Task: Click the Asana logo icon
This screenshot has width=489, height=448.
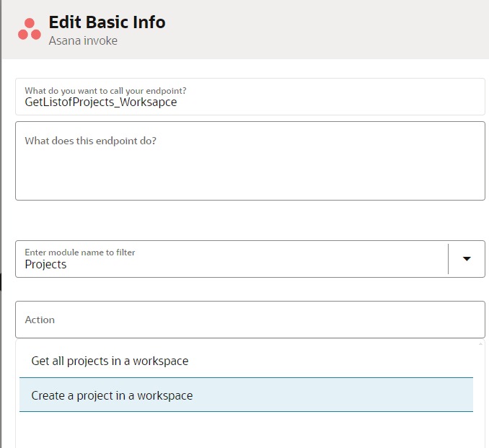Action: pos(29,30)
